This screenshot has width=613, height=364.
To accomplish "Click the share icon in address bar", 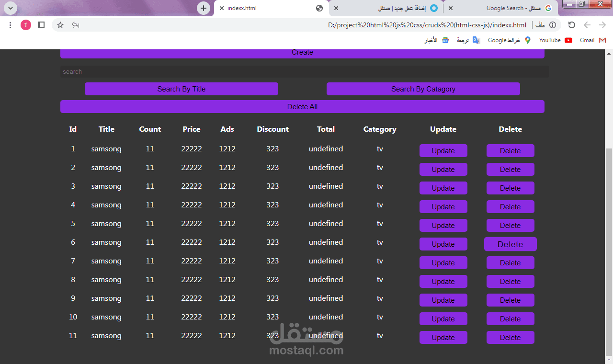I will 75,25.
